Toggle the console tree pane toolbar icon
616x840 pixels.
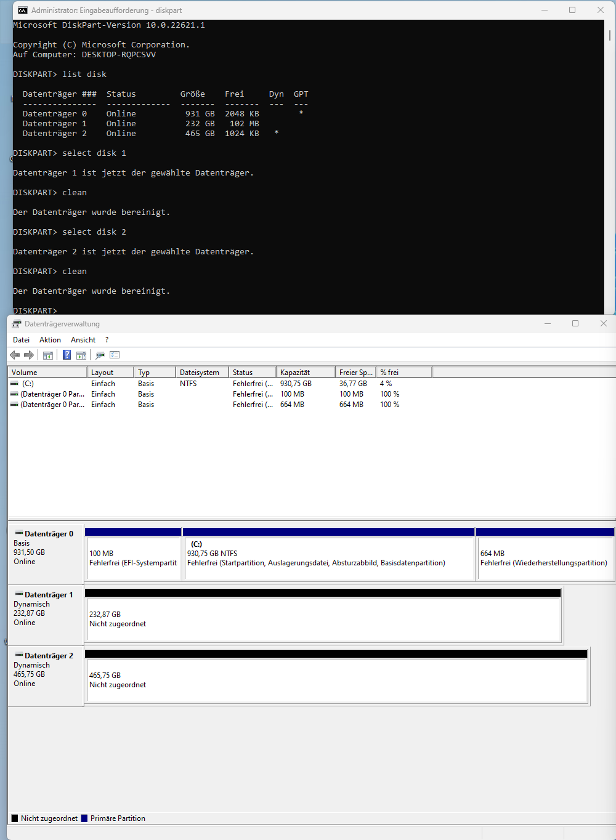(x=48, y=355)
